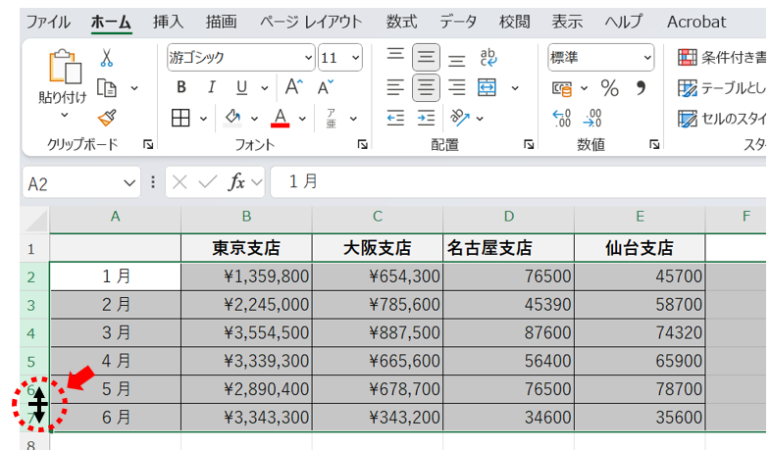
Task: Toggle wrap text icon
Action: pos(488,57)
